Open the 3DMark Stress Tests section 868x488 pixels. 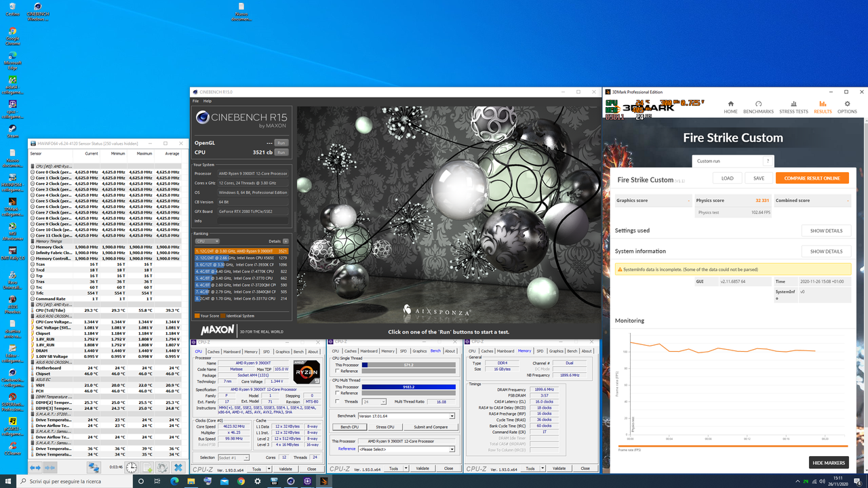[x=793, y=107]
